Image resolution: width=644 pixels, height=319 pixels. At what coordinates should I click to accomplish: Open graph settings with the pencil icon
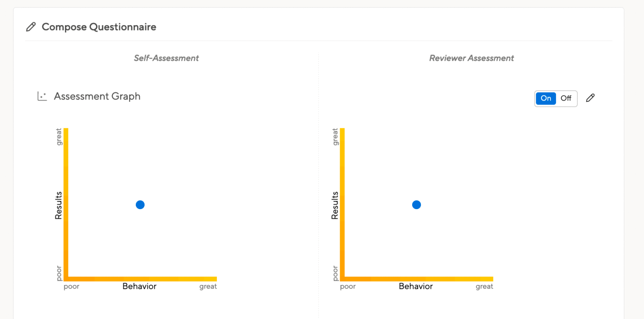(590, 98)
